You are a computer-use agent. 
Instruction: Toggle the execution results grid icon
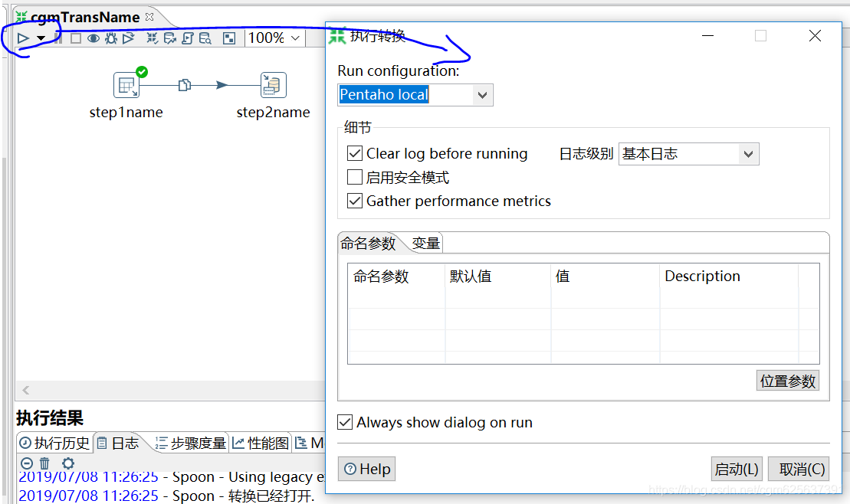228,38
